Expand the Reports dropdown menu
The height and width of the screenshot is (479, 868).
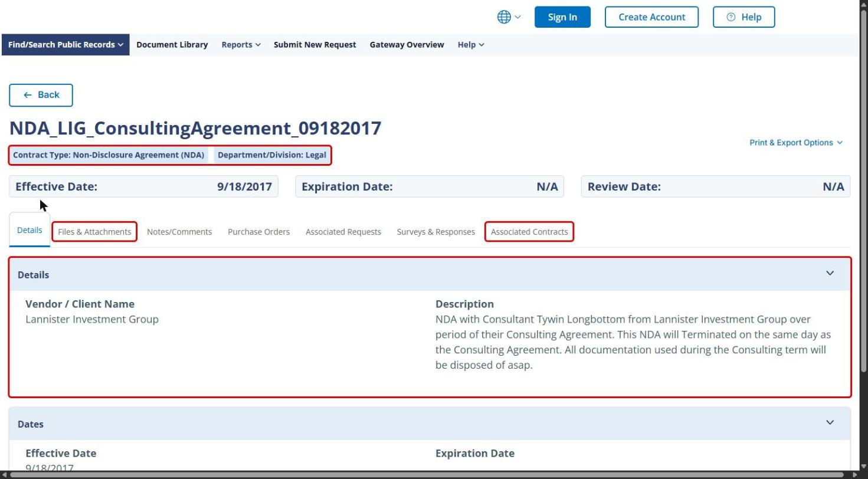[x=241, y=45]
